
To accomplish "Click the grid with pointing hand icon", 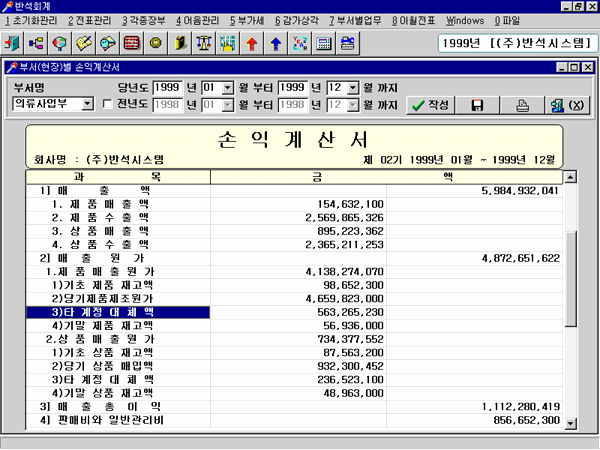I will [228, 43].
